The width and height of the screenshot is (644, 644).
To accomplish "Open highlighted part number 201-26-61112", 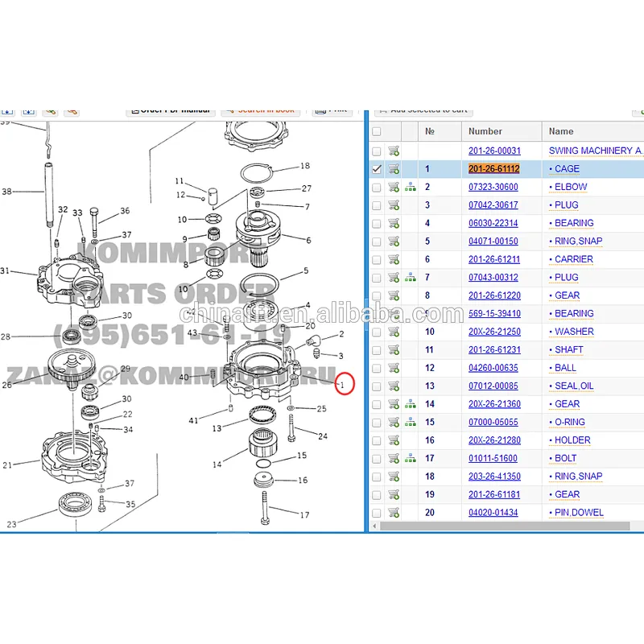I will [x=493, y=169].
